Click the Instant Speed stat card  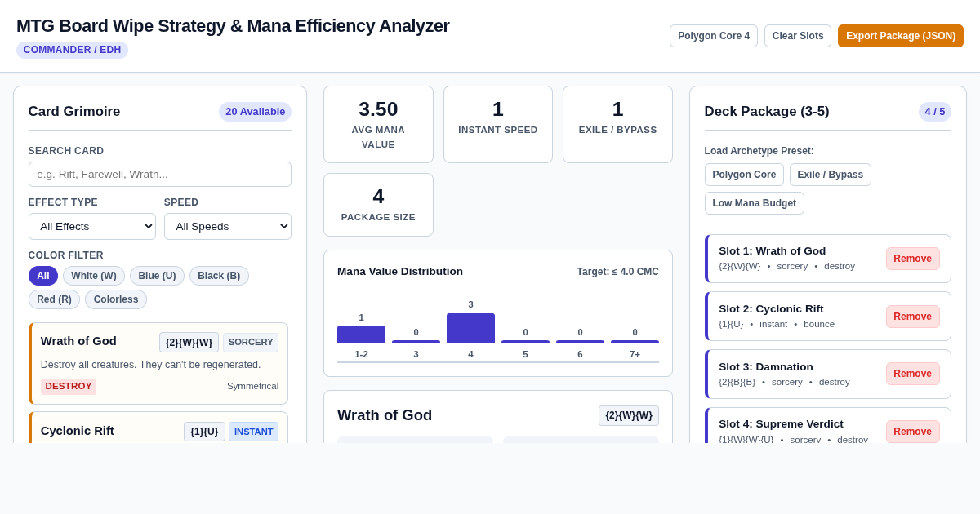(x=498, y=124)
